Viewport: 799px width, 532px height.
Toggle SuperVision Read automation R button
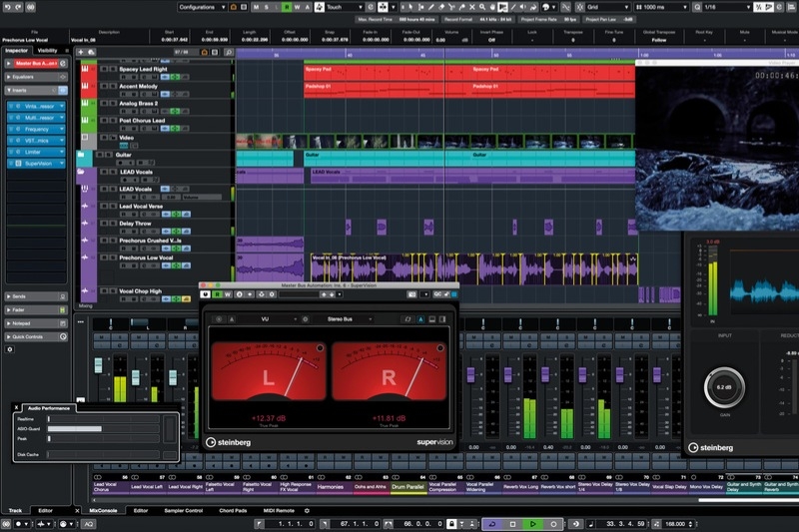coord(217,294)
